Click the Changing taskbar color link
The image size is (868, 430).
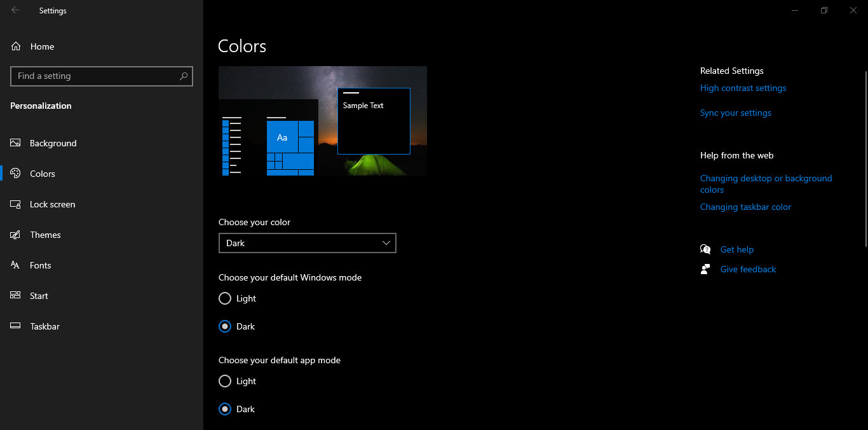745,207
